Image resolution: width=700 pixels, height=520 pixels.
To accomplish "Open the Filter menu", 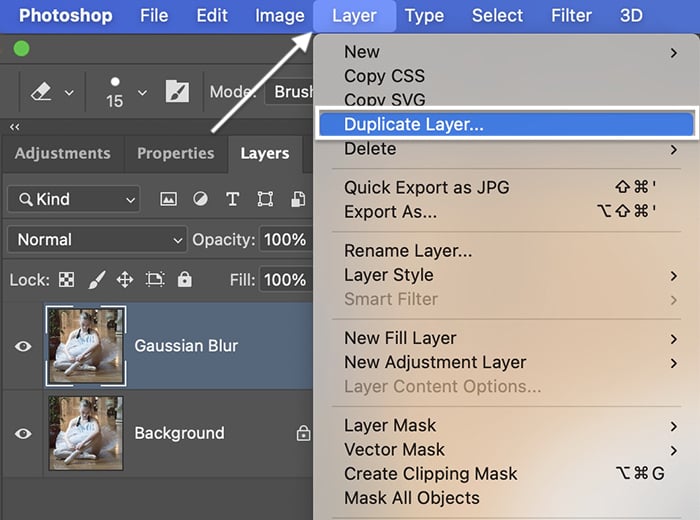I will 571,16.
